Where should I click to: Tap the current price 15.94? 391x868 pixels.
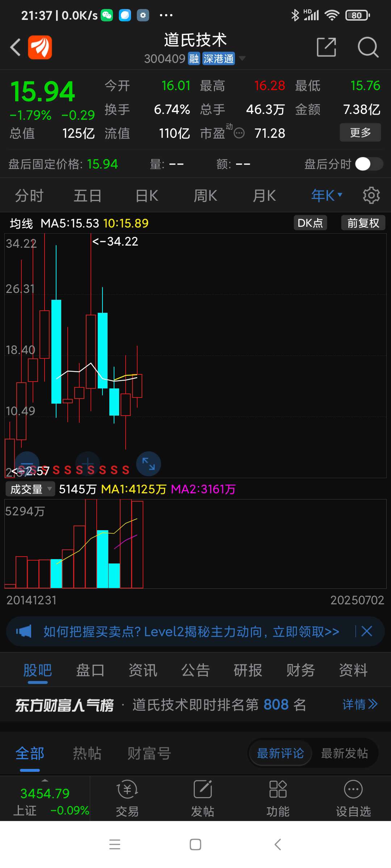pos(43,91)
